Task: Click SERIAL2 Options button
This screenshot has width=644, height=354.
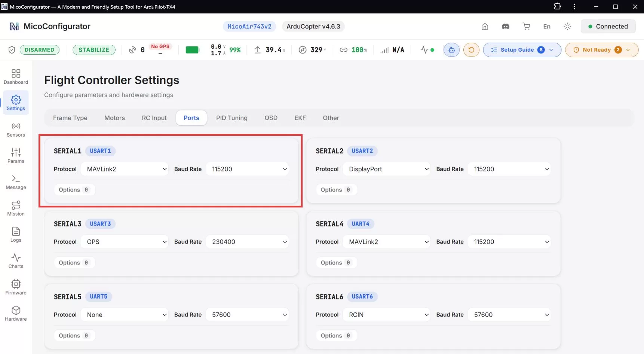Action: tap(336, 190)
